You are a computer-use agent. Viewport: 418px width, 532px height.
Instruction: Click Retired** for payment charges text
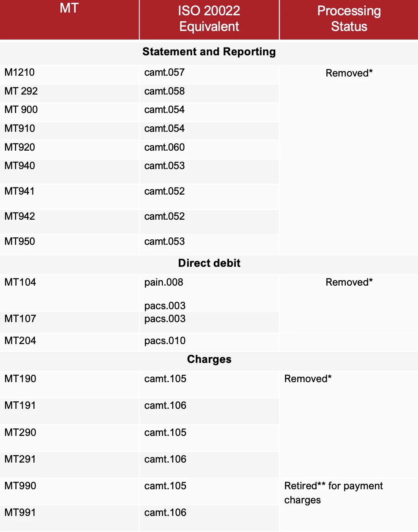[x=333, y=493]
